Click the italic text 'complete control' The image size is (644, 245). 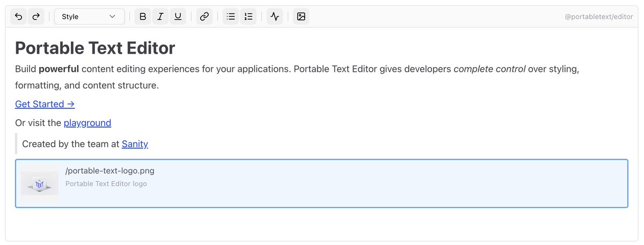click(489, 69)
